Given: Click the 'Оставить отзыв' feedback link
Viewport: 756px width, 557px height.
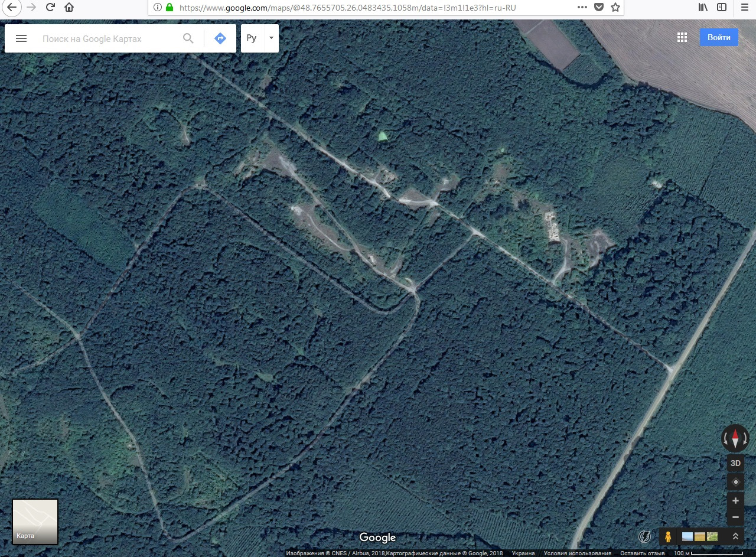Looking at the screenshot, I should point(643,553).
